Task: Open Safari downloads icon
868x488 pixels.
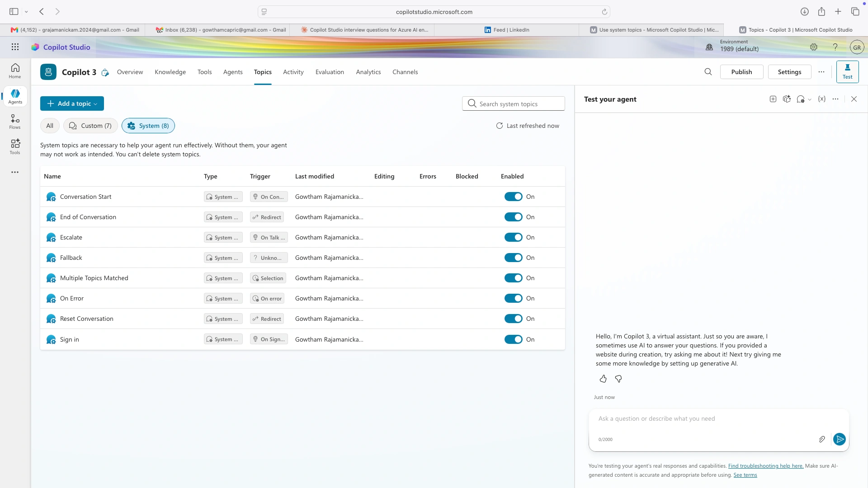Action: click(805, 12)
